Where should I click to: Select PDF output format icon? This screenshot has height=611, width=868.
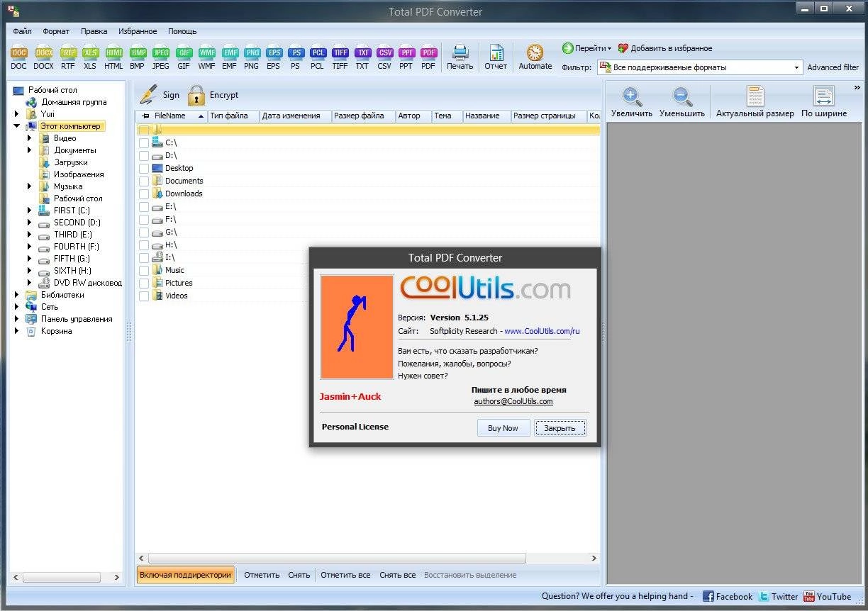pyautogui.click(x=428, y=57)
